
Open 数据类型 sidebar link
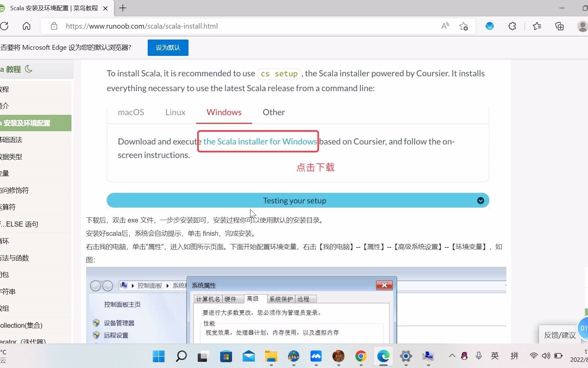36,157
